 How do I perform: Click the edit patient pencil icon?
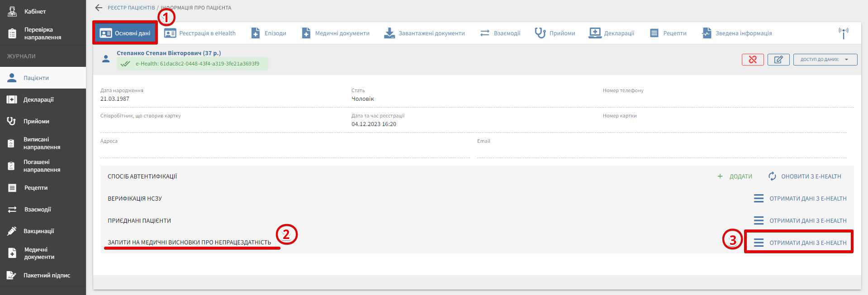point(778,60)
